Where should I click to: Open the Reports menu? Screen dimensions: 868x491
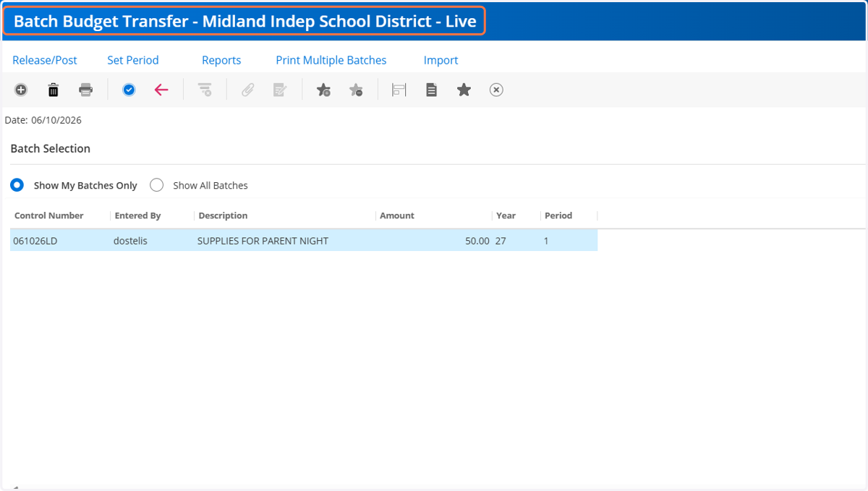[221, 60]
